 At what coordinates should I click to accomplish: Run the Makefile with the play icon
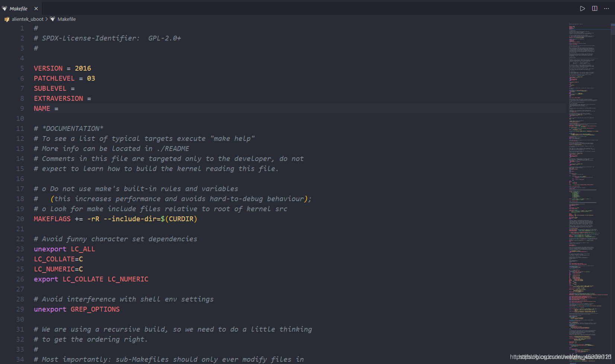point(582,9)
